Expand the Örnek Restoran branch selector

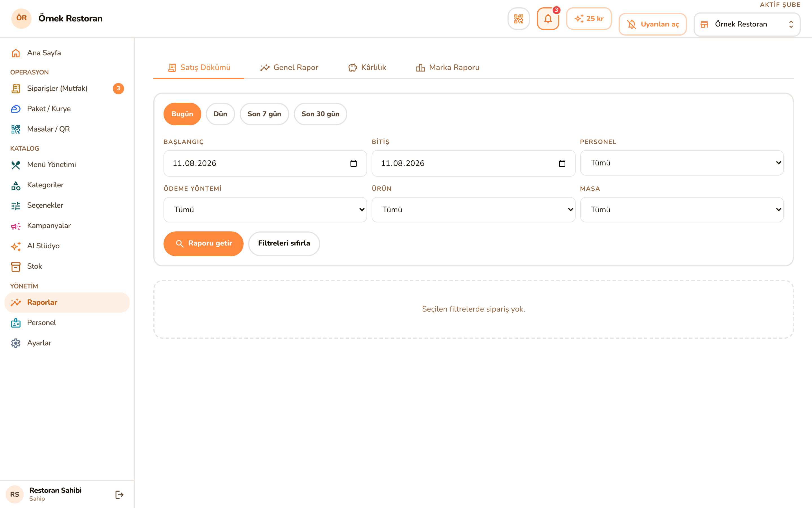tap(747, 24)
